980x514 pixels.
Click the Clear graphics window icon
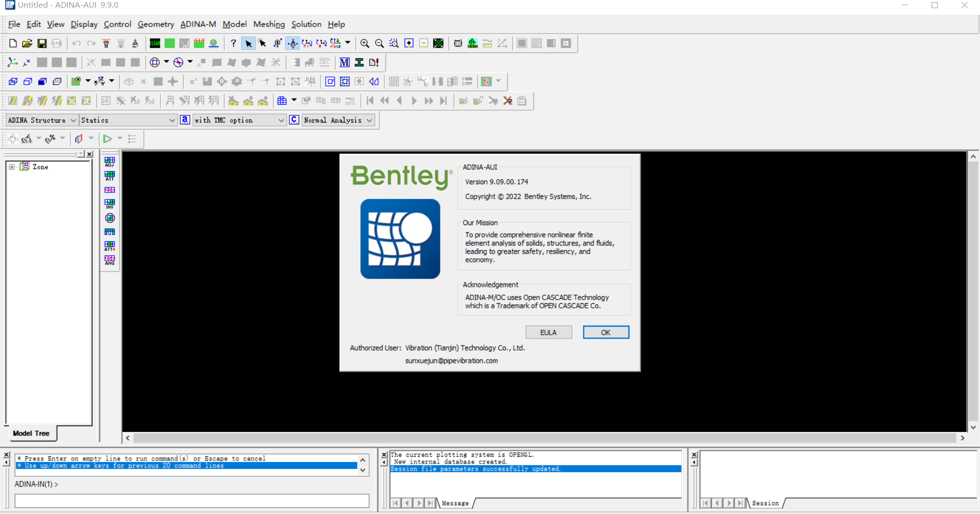pyautogui.click(x=155, y=43)
